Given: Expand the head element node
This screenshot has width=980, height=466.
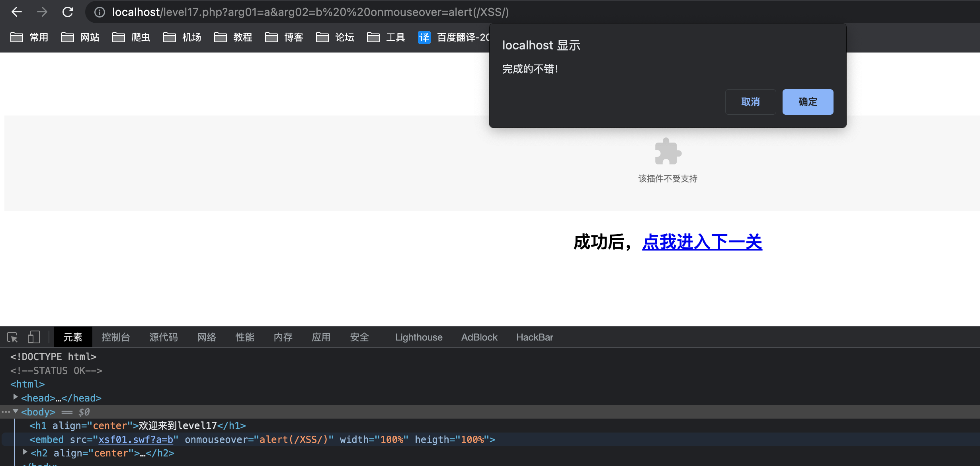Looking at the screenshot, I should (16, 397).
